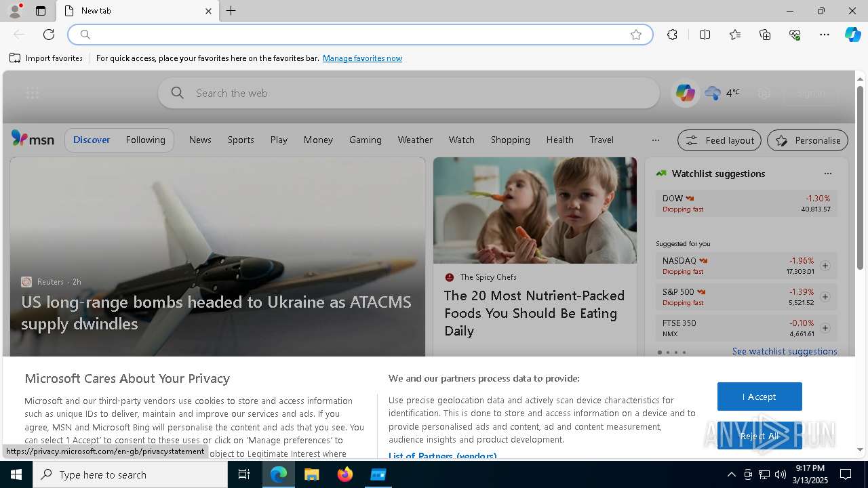Open the Gaming section
The image size is (868, 488).
366,140
